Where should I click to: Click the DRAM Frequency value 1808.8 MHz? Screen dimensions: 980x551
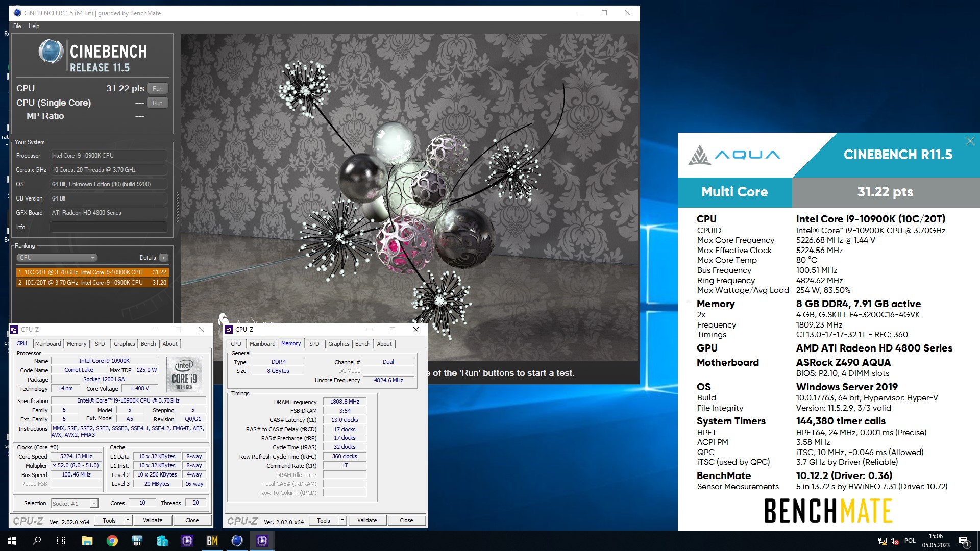tap(345, 402)
